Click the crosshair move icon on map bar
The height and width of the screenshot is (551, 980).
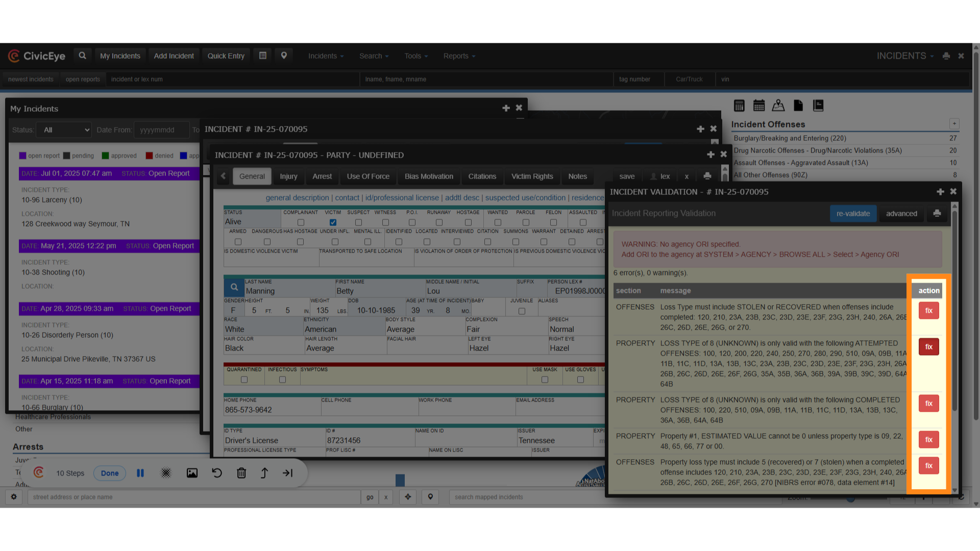tap(408, 497)
